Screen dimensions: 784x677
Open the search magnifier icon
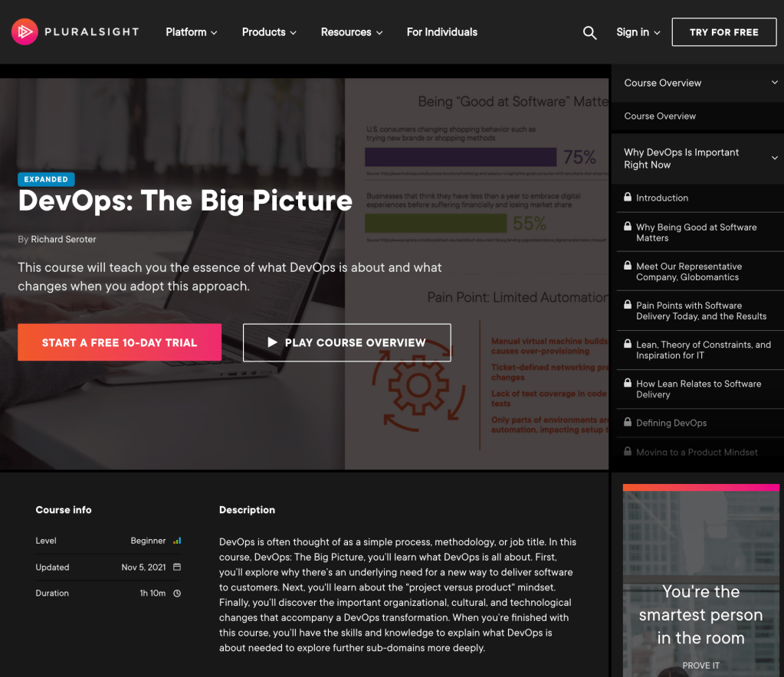point(589,32)
